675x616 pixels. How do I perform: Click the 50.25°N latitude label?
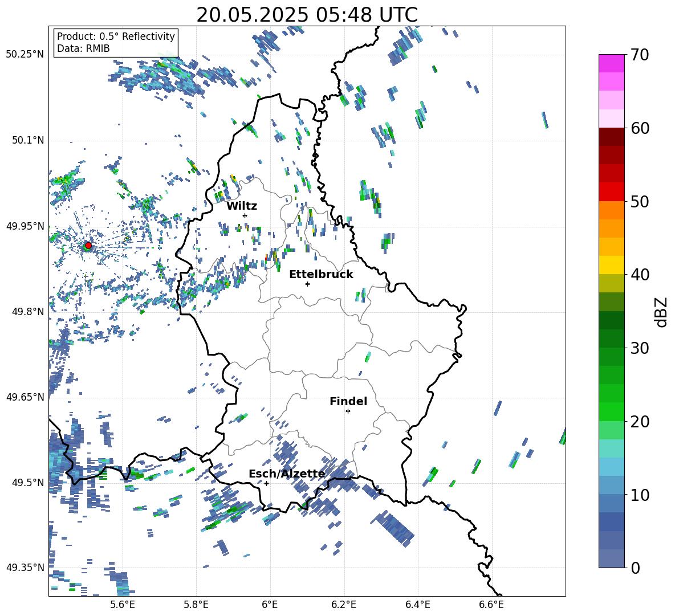[x=25, y=54]
